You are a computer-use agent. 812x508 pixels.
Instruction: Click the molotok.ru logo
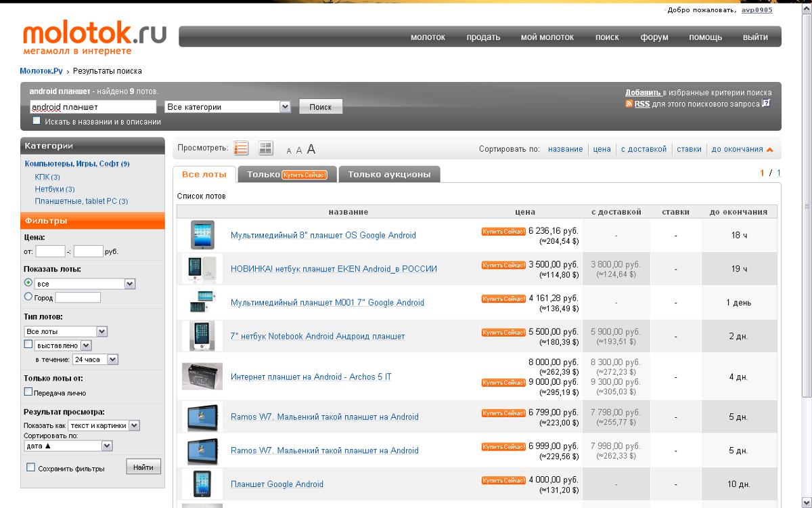(94, 37)
